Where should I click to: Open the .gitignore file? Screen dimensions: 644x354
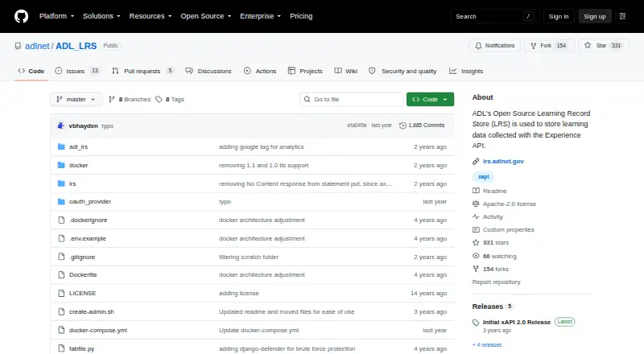[82, 257]
